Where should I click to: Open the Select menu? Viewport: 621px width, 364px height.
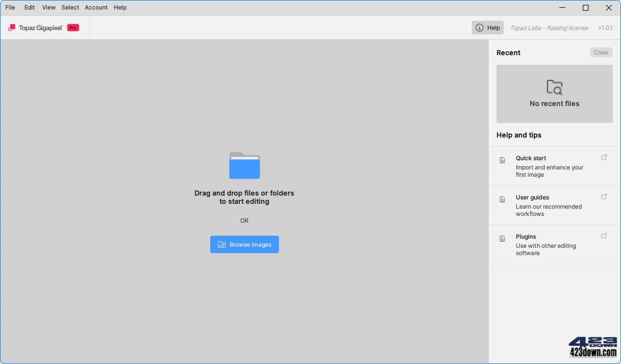tap(70, 7)
